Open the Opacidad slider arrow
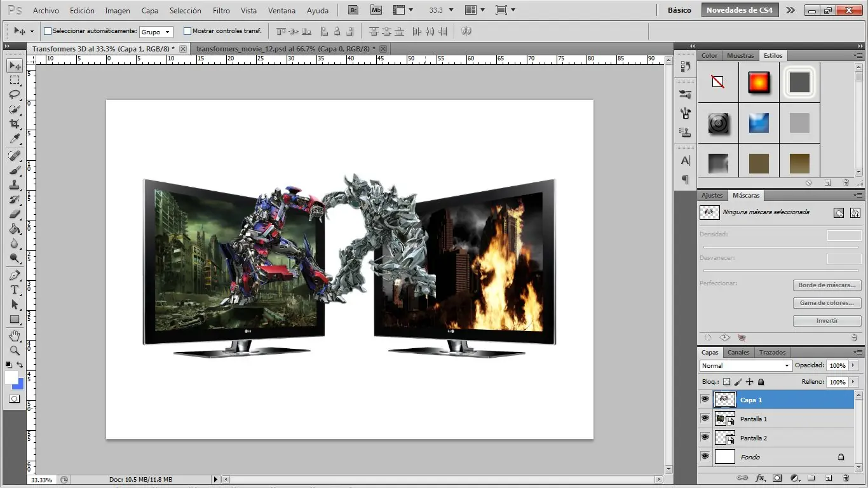Viewport: 868px width, 488px height. click(x=852, y=366)
